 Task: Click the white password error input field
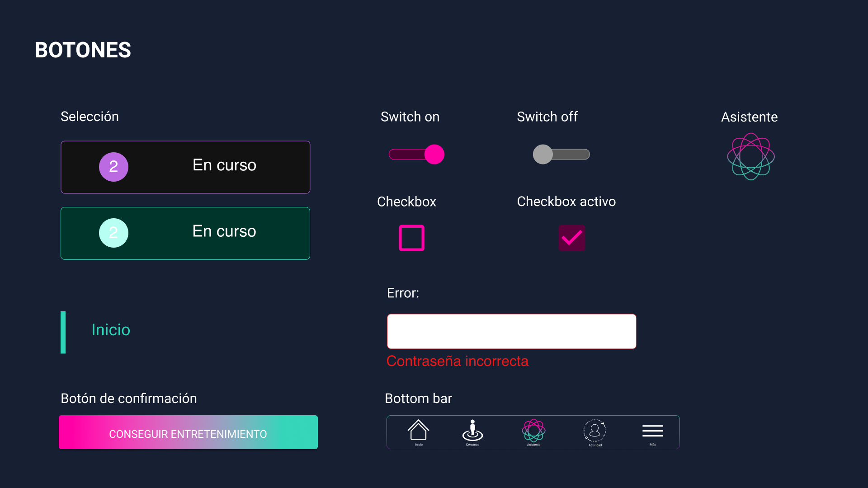[x=511, y=331]
